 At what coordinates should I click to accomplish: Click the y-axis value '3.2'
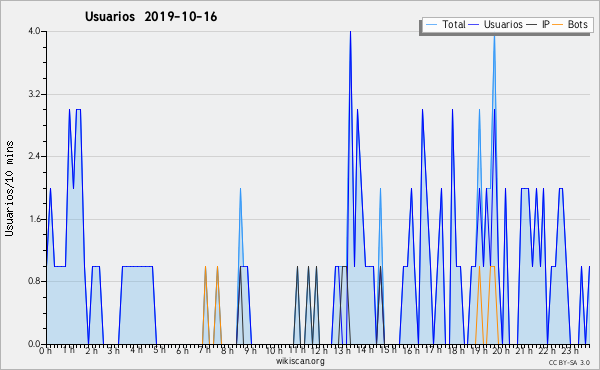(34, 94)
